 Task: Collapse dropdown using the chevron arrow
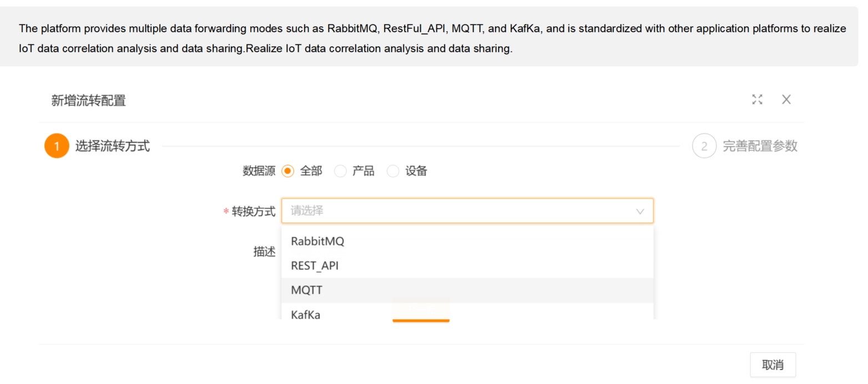coord(640,211)
